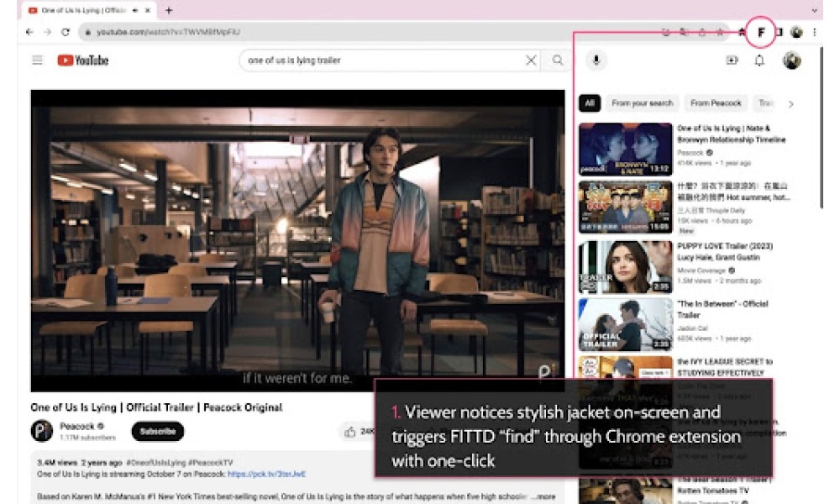The image size is (840, 504).
Task: Open a new tab with the plus button
Action: tap(169, 10)
